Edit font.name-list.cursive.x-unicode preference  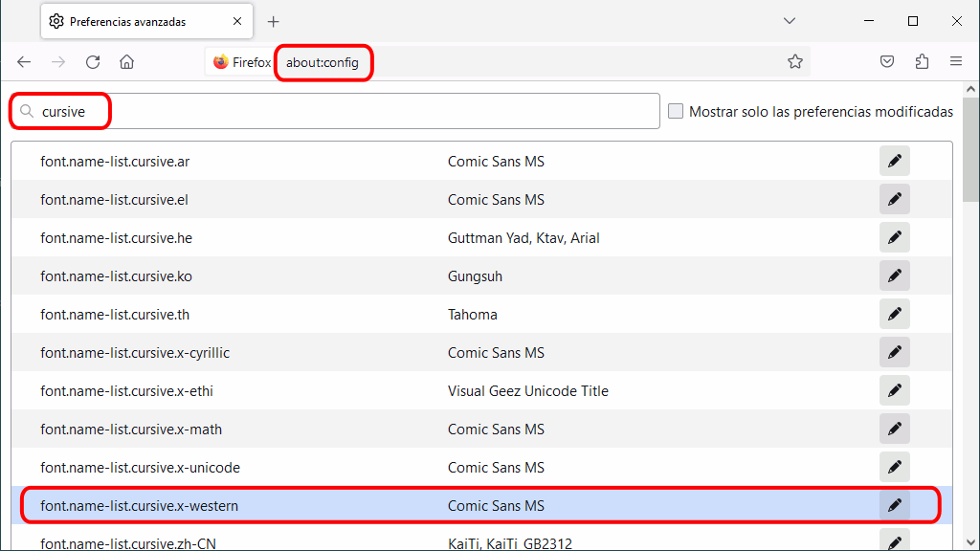(x=895, y=467)
